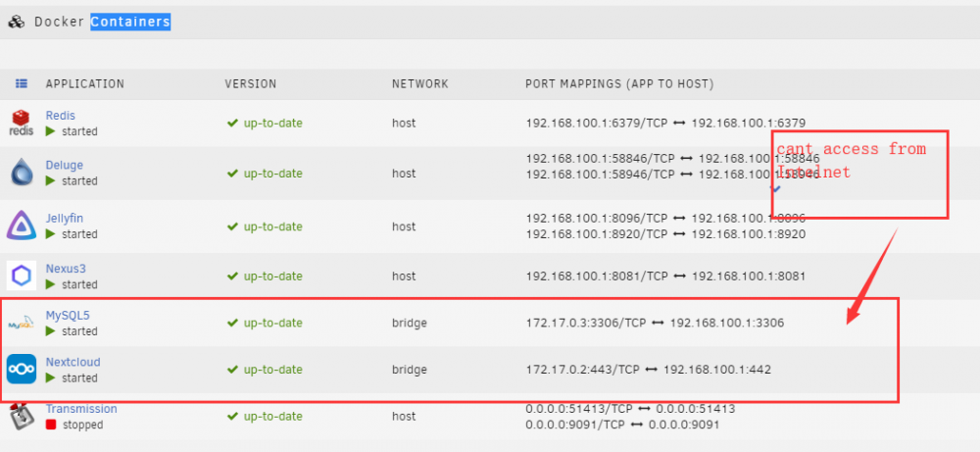
Task: Click the Redis container icon
Action: (22, 123)
